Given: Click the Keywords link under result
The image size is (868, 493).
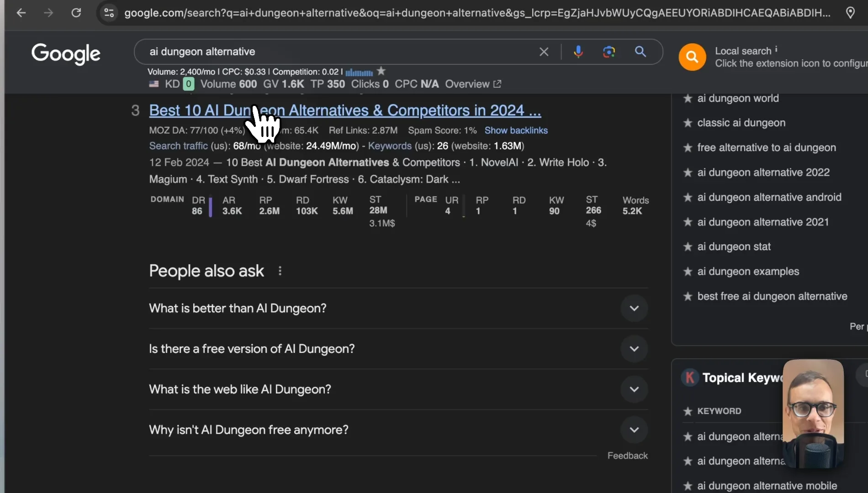Looking at the screenshot, I should coord(390,146).
